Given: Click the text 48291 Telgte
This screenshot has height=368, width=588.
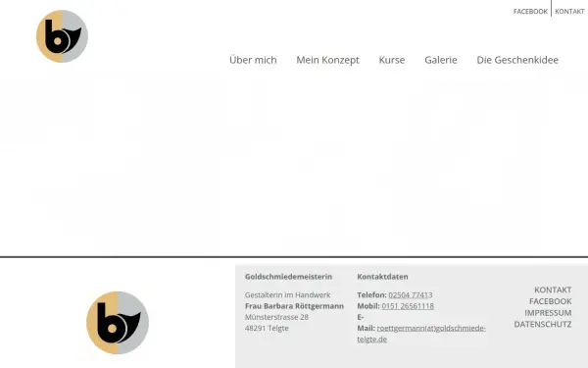Looking at the screenshot, I should (x=267, y=328).
